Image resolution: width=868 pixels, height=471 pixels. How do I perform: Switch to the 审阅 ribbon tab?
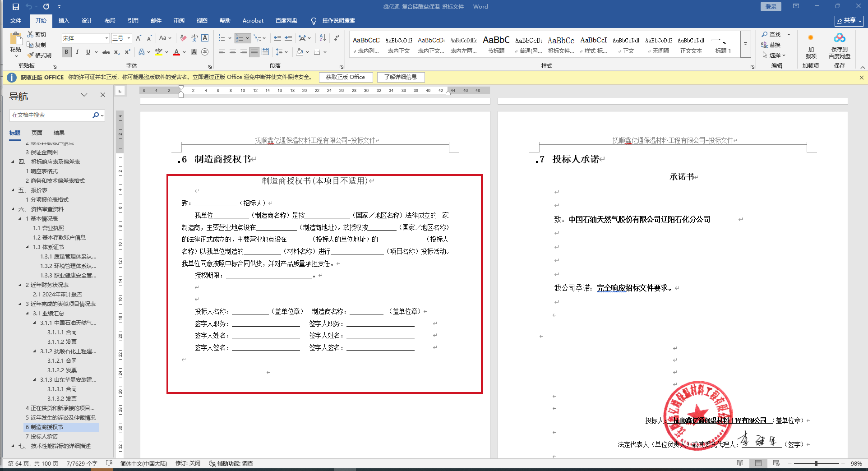179,21
